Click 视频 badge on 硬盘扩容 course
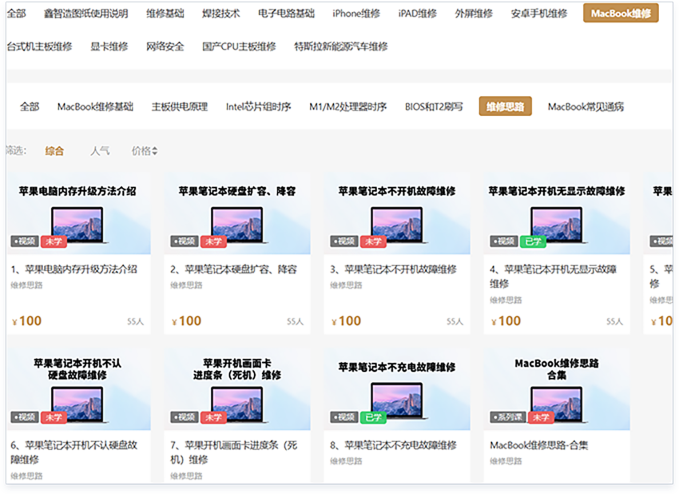 [184, 241]
